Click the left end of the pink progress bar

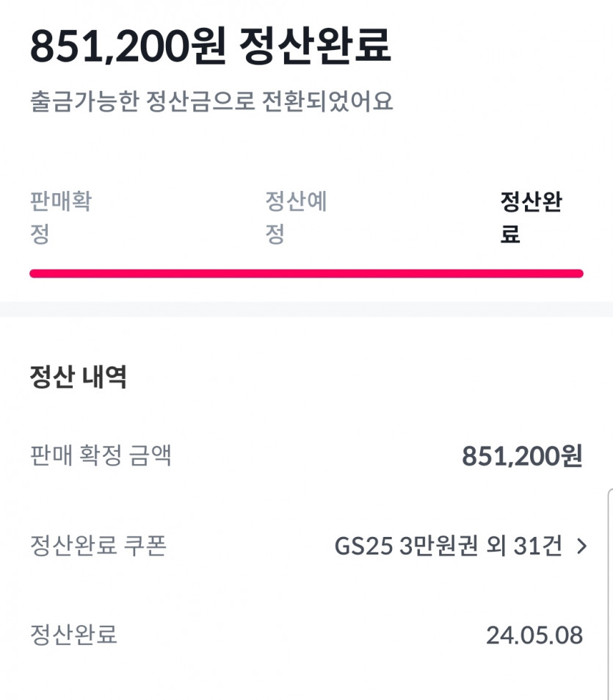pos(34,273)
